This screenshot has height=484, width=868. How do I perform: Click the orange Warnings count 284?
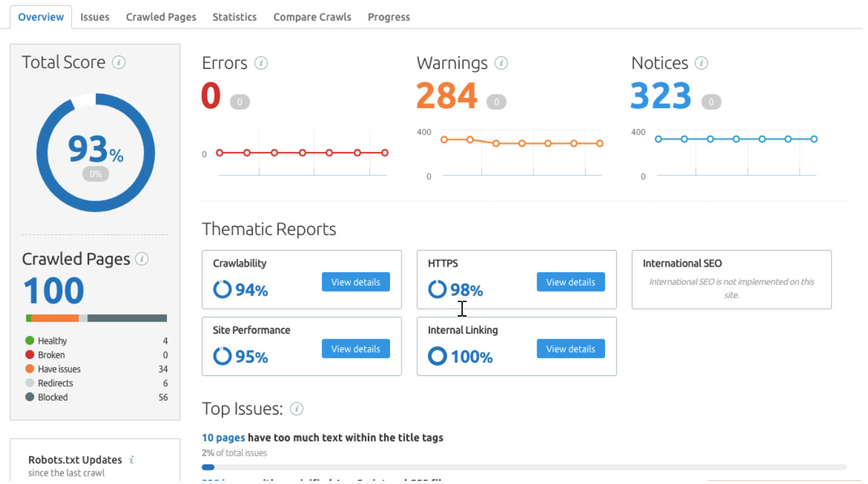pos(446,96)
